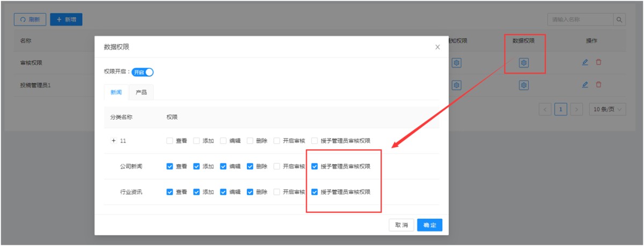Viewport: 644px width, 246px height.
Task: Click the 确定 button
Action: coord(429,225)
